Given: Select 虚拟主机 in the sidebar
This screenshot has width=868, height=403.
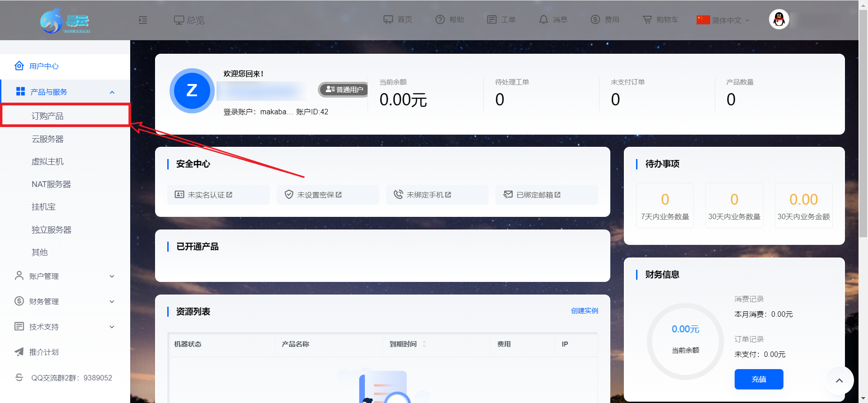Looking at the screenshot, I should click(x=47, y=162).
